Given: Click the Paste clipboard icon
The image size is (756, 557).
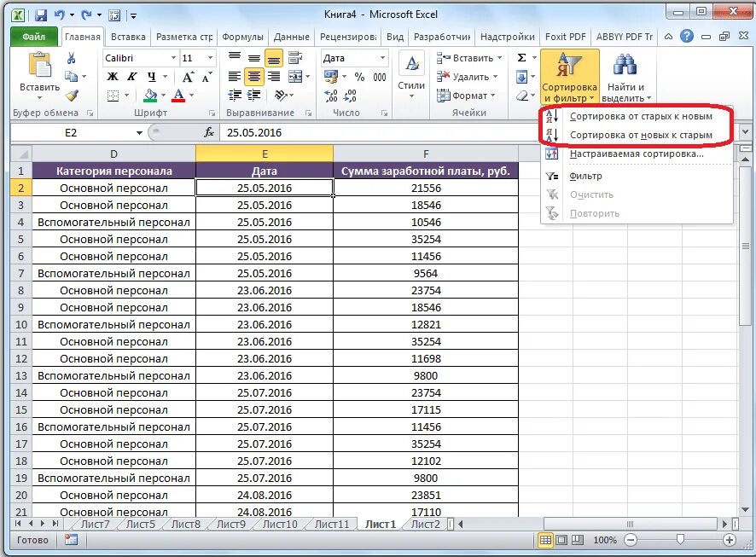Looking at the screenshot, I should [39, 65].
